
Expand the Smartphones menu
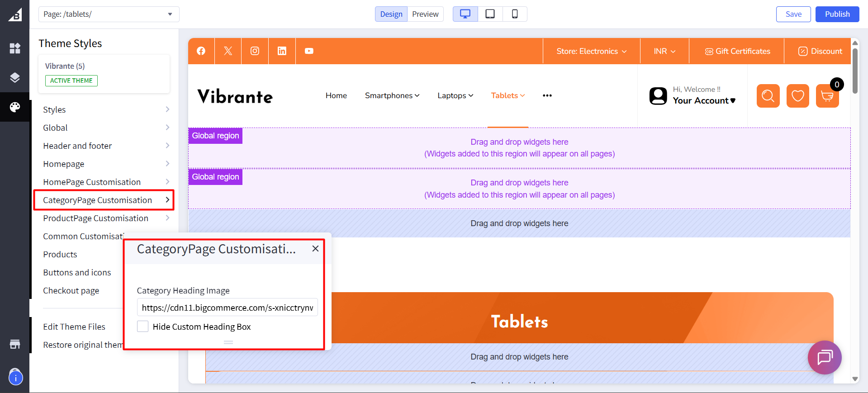(x=392, y=95)
